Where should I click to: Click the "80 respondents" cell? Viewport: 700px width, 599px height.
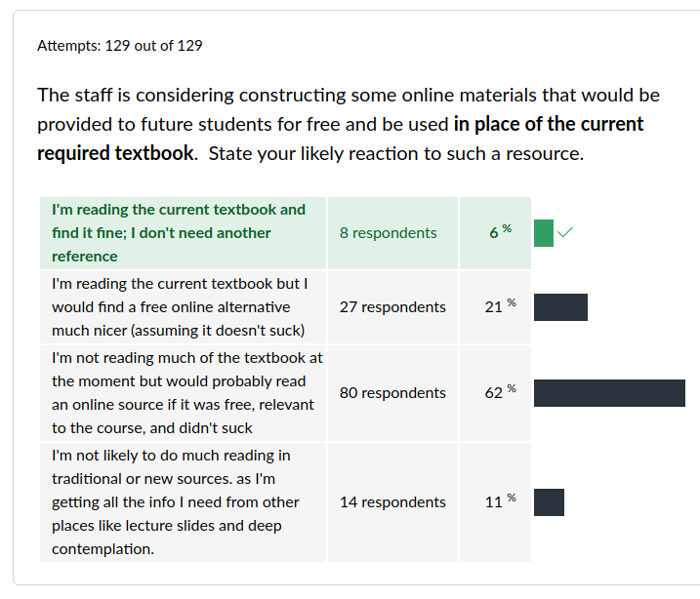coord(392,393)
